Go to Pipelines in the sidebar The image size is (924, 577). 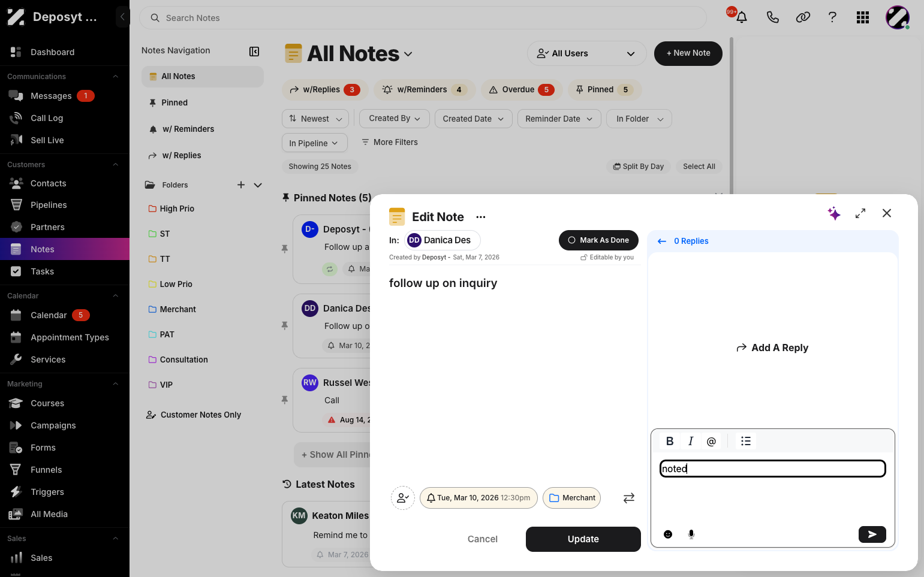[49, 205]
